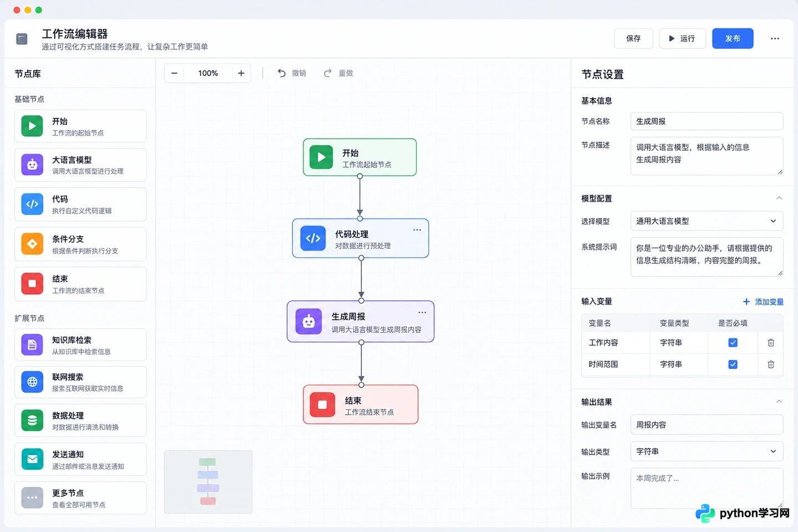Image resolution: width=798 pixels, height=532 pixels.
Task: Edit the 节点描述 text area
Action: 707,156
